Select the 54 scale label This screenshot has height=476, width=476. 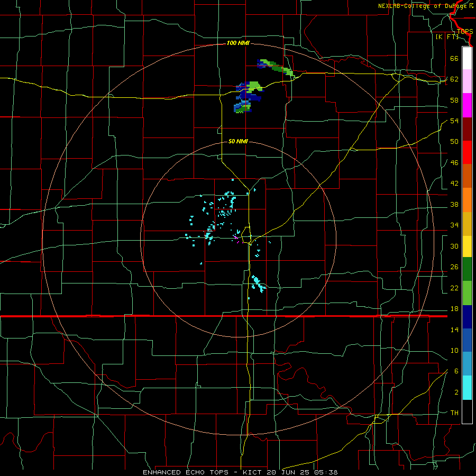coord(454,121)
